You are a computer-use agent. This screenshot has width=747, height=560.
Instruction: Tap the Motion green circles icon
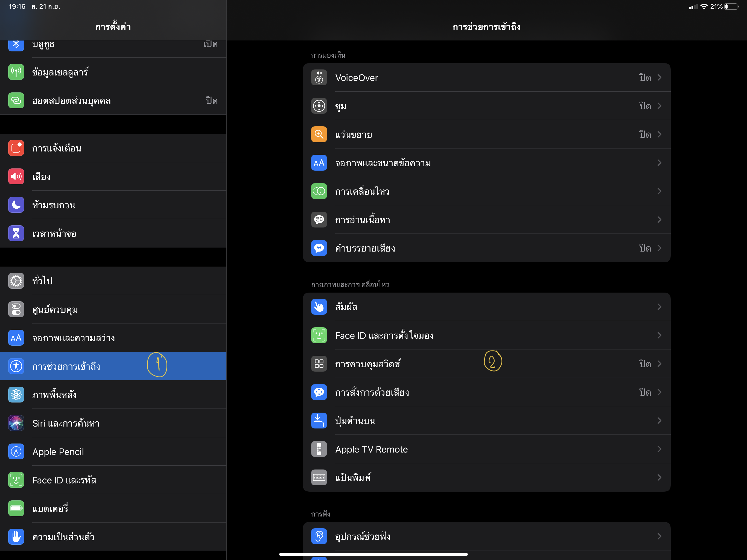coord(319,191)
